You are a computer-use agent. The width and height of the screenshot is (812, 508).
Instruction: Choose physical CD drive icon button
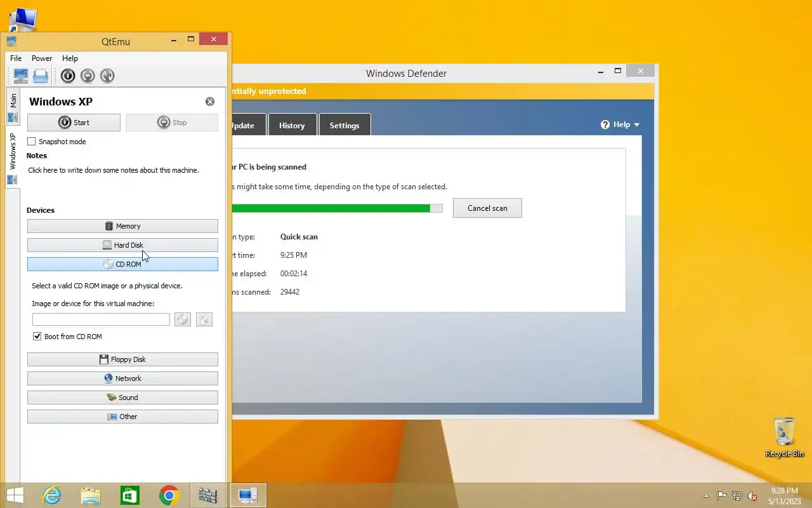coord(183,319)
